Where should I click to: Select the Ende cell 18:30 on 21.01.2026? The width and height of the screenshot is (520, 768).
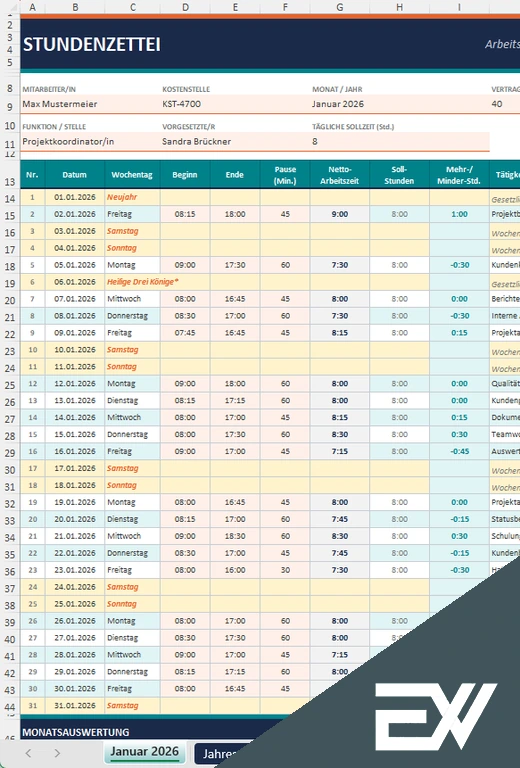[235, 536]
